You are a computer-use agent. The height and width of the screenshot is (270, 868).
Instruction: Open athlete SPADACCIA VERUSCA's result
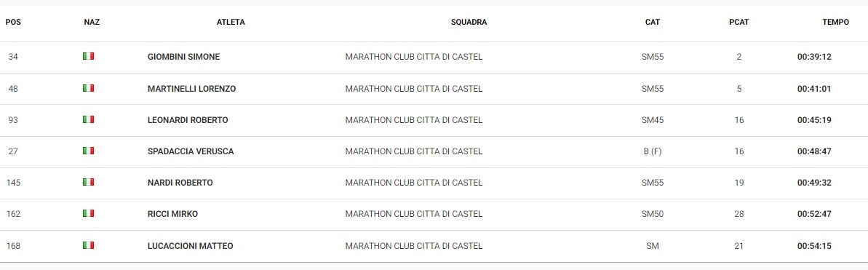191,151
